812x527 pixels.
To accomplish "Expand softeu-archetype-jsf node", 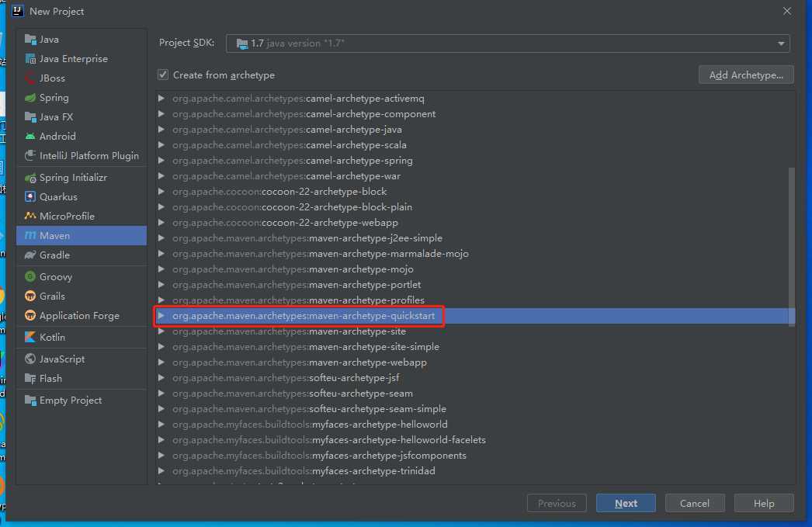I will point(161,377).
